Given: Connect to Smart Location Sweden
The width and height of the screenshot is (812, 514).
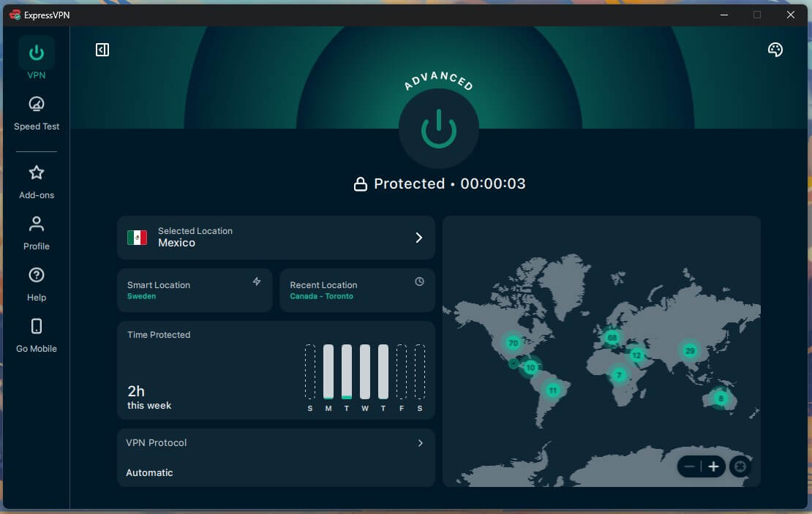Looking at the screenshot, I should pos(195,290).
